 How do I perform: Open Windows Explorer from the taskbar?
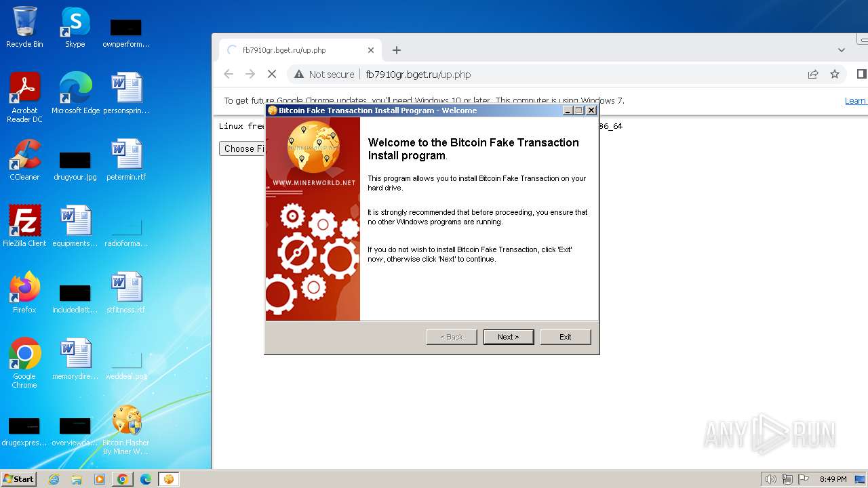pyautogui.click(x=77, y=479)
